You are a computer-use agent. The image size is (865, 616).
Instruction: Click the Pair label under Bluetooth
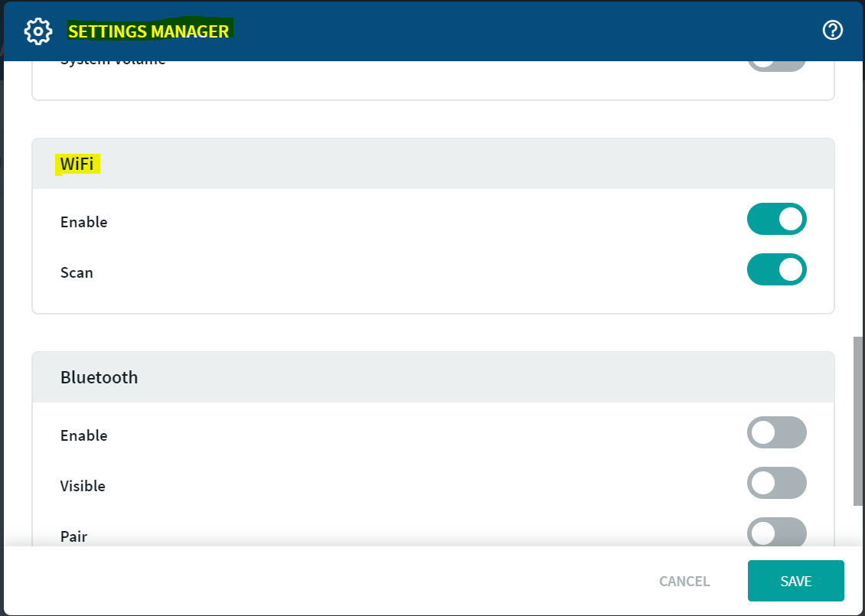click(x=73, y=536)
